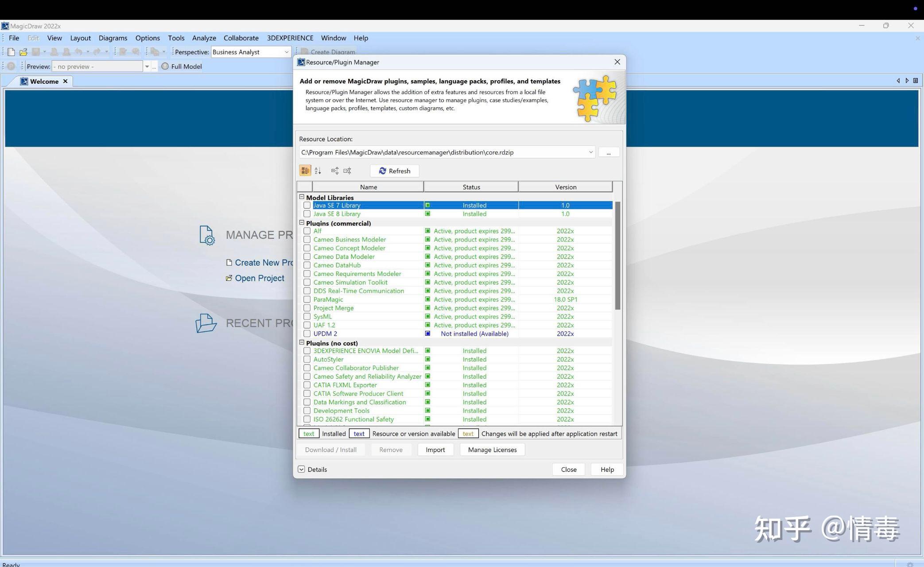
Task: Tick the Cameo Simulation Toolkit checkbox
Action: pos(307,282)
